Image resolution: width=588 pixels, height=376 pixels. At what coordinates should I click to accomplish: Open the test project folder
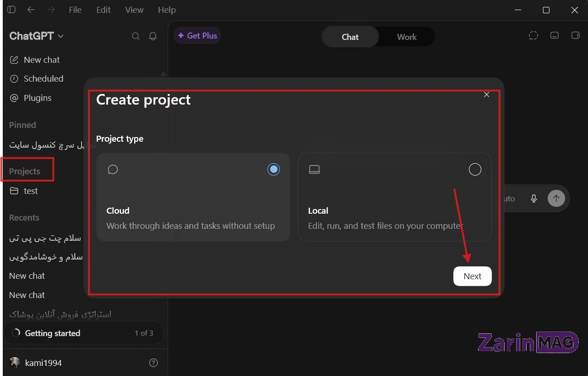click(25, 191)
